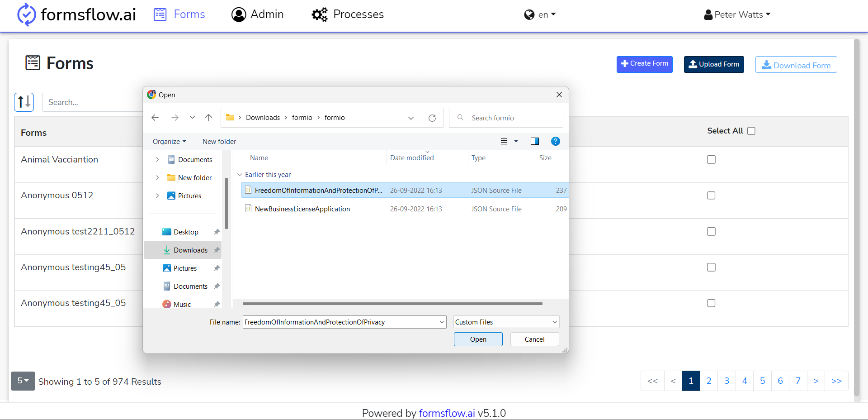Navigate up one folder level

[208, 118]
